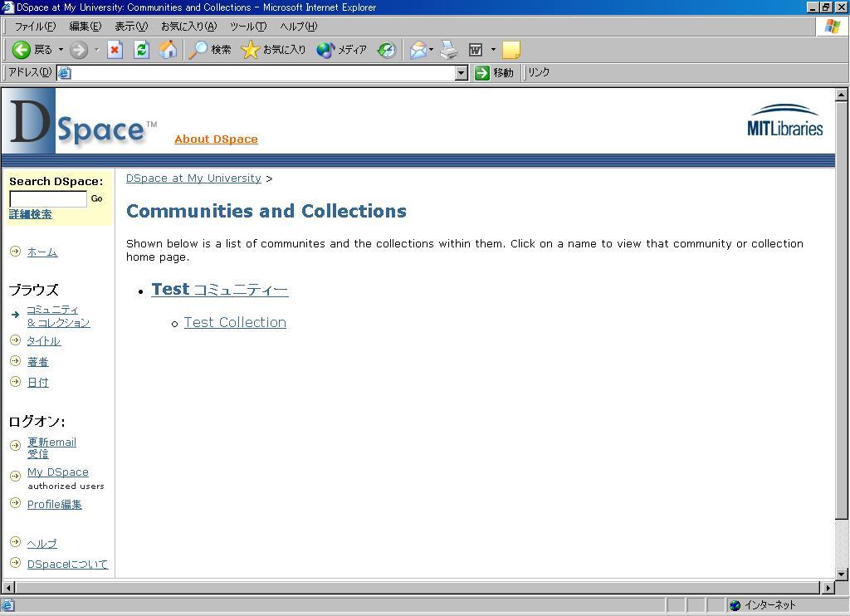Open the Test コミュニティー community link
The height and width of the screenshot is (616, 850).
219,290
